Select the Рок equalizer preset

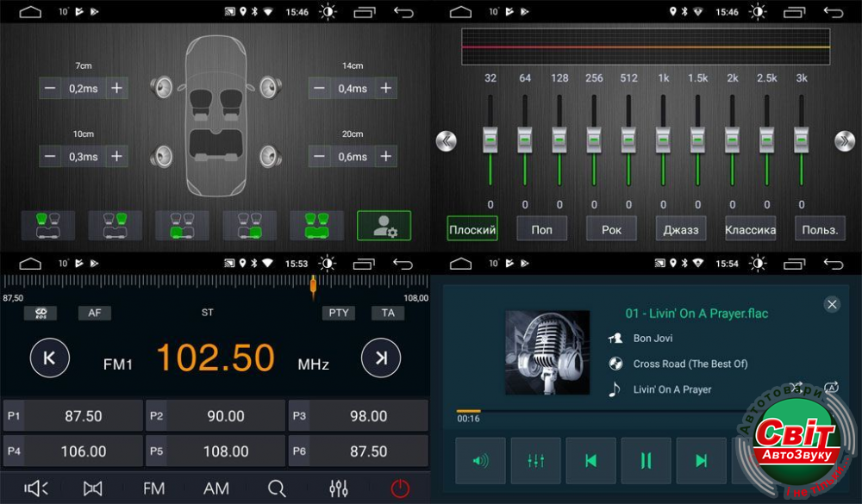point(611,229)
